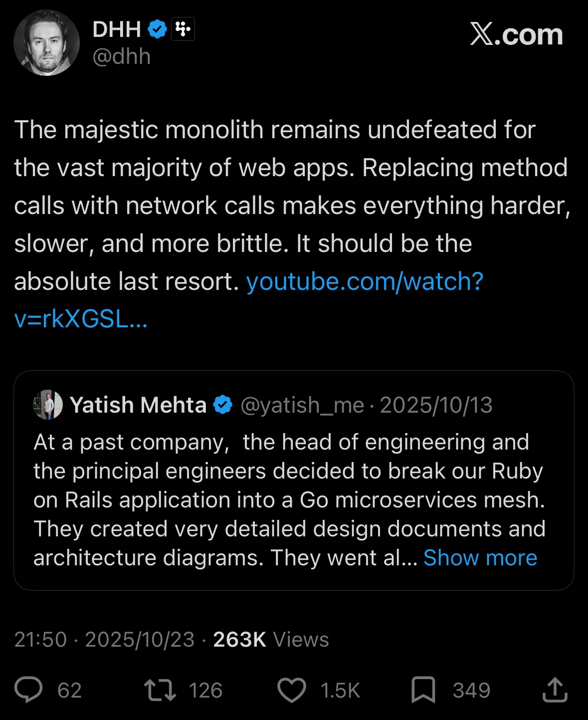The image size is (588, 720).
Task: Click Yatish Mehta's verified badge
Action: pyautogui.click(x=222, y=405)
